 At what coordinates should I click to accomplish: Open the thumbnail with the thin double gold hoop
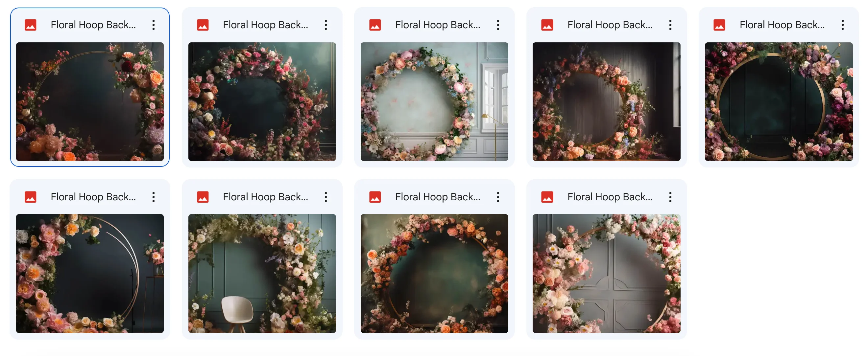pyautogui.click(x=90, y=274)
